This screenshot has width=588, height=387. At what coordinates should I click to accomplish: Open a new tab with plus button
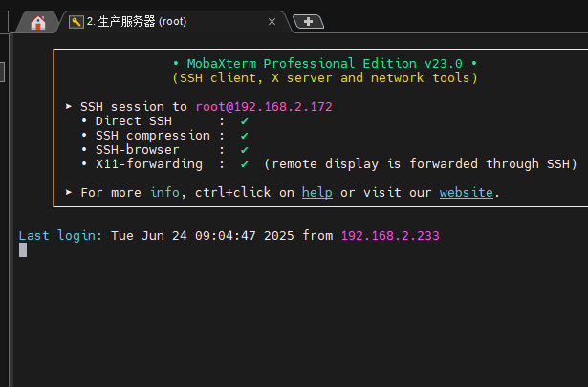click(x=308, y=21)
